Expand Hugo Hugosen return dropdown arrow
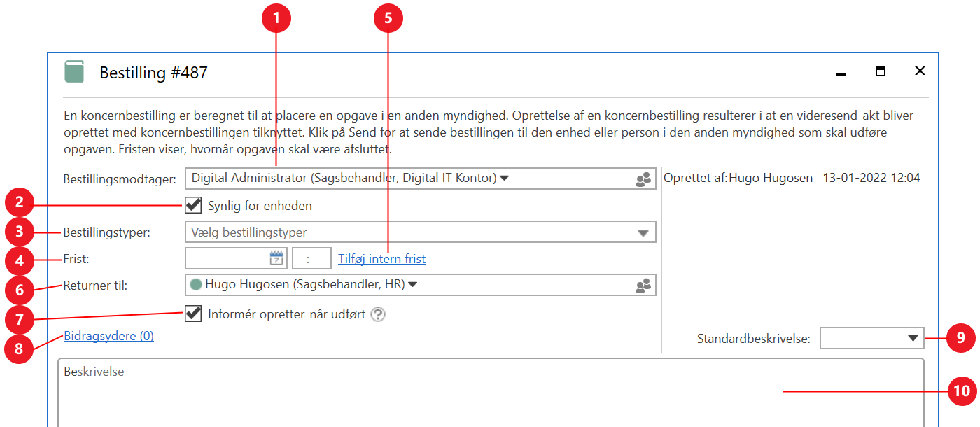 point(413,285)
